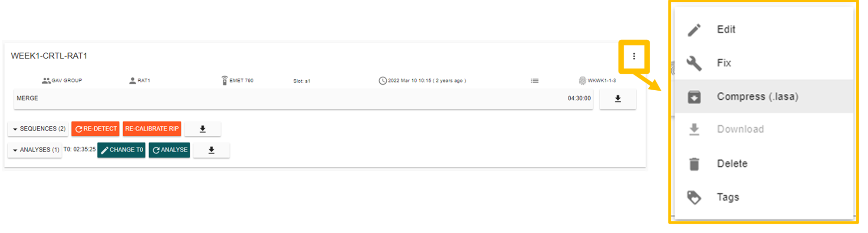Click the MERGE row bar
The image size is (868, 233).
(x=303, y=99)
